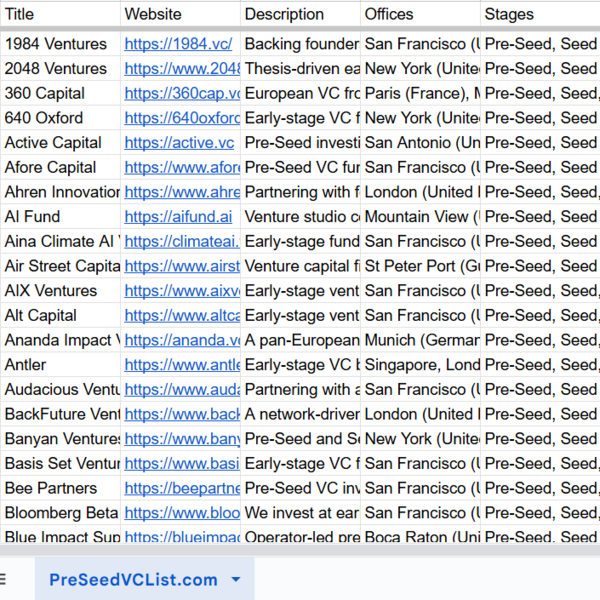This screenshot has width=600, height=600.
Task: Open the Bee Partners website link
Action: [182, 488]
